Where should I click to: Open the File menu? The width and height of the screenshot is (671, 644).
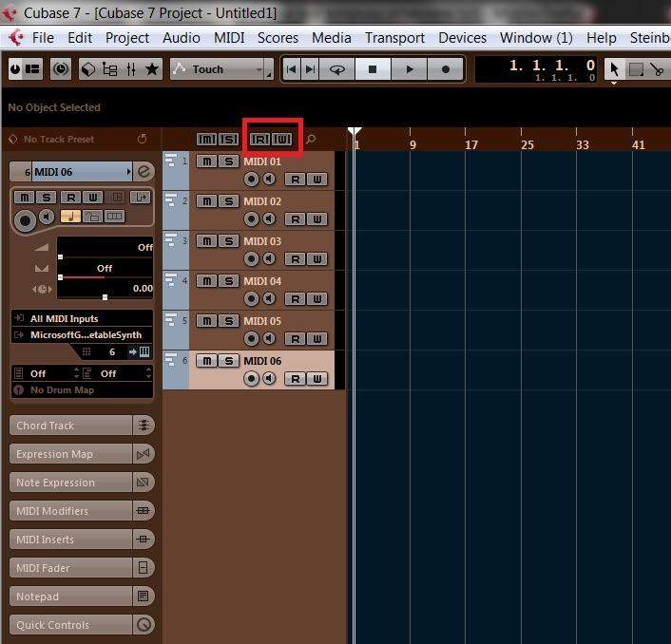tap(43, 38)
